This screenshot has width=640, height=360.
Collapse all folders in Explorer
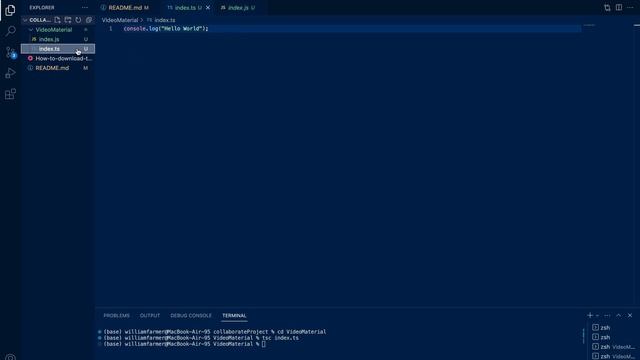click(x=89, y=20)
